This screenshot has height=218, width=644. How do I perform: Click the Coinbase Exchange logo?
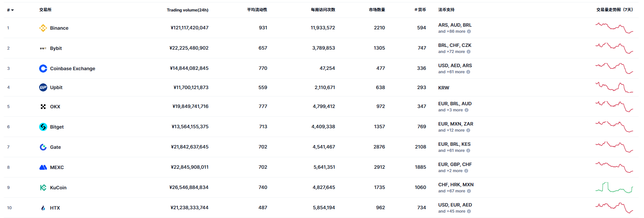(43, 68)
